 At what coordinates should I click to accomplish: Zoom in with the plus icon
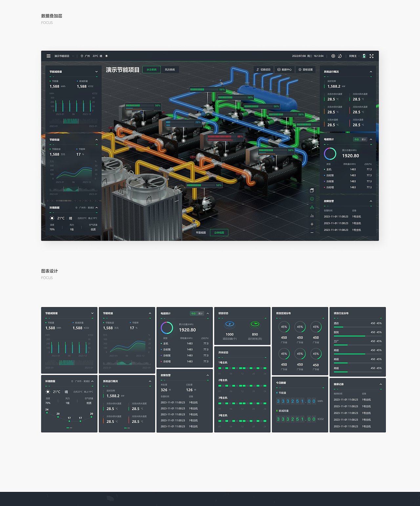[x=312, y=224]
